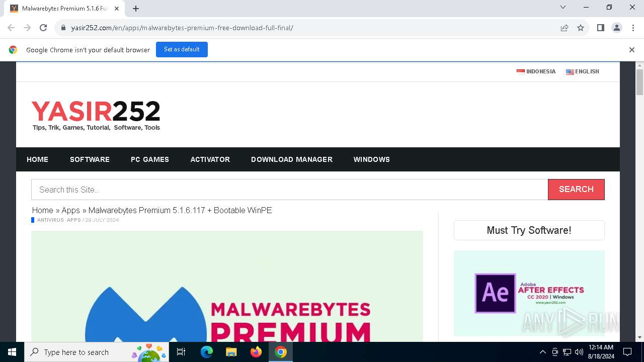This screenshot has height=362, width=644.
Task: Open the PC GAMES menu item
Action: (x=150, y=159)
